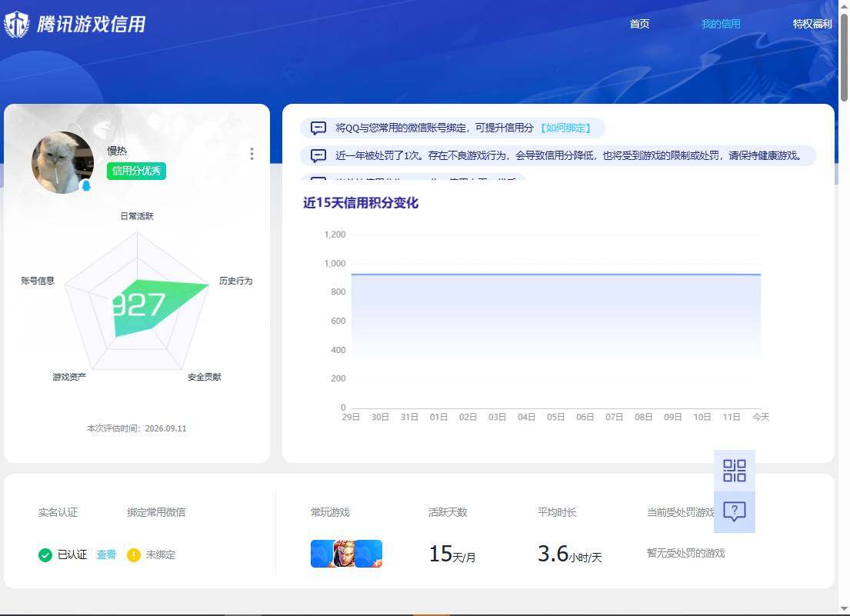Click the 当前受处罚游戏 label
Screen dimensions: 850x616
[680, 512]
